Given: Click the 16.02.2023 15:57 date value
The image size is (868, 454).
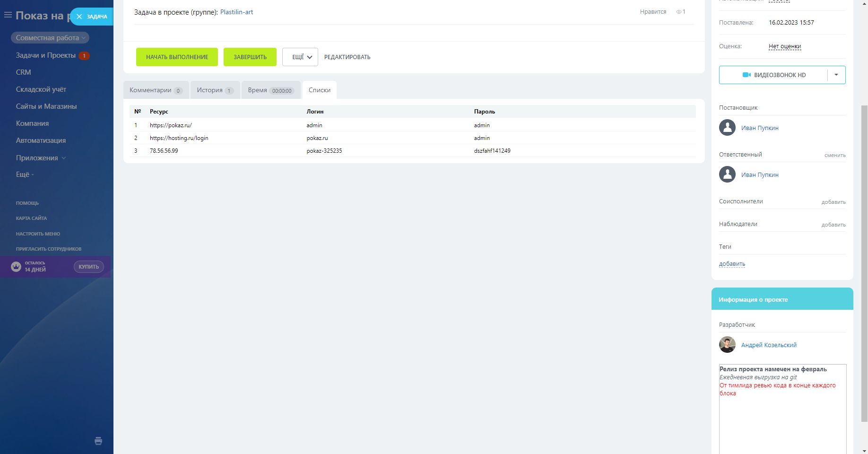Looking at the screenshot, I should click(791, 23).
